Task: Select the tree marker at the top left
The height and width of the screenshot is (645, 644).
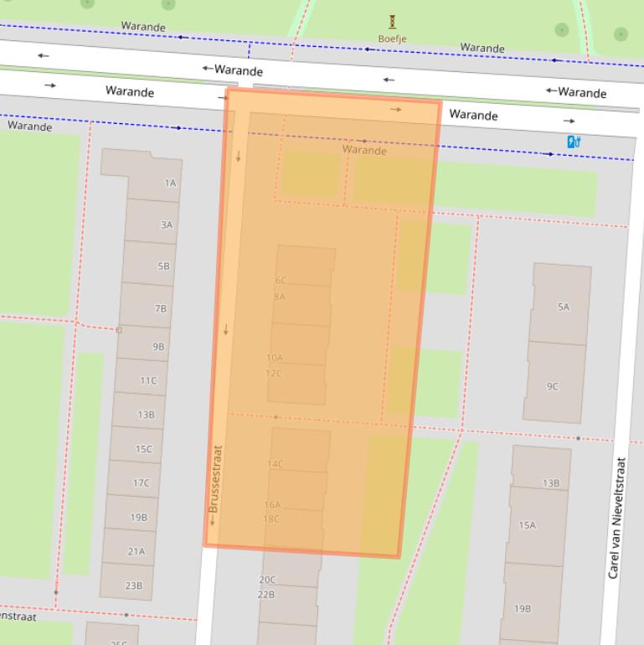Action: coord(168,3)
